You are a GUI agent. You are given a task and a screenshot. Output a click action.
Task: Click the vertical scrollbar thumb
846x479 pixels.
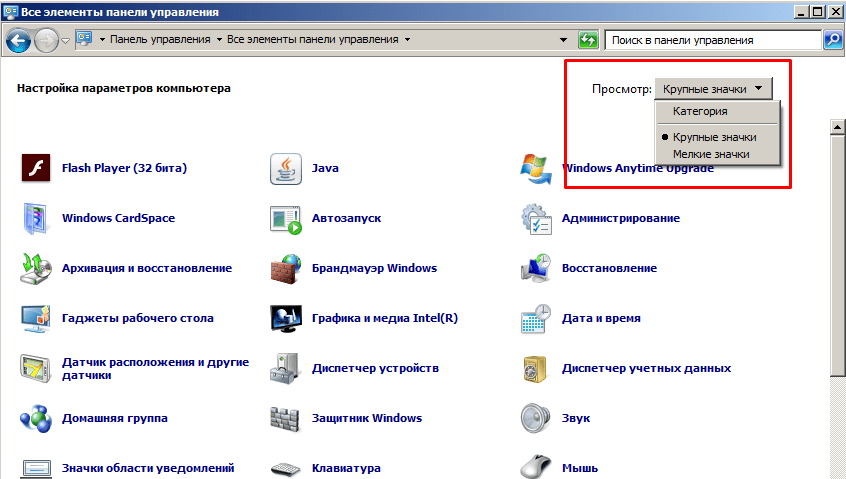837,255
